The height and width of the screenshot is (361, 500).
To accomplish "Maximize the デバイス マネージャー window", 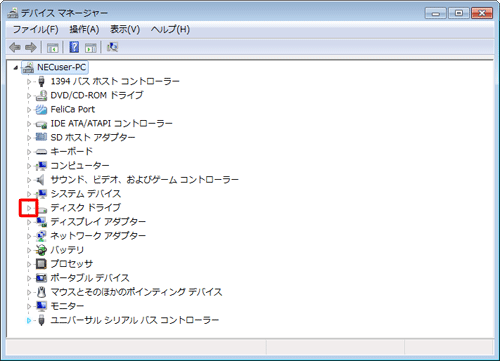I will point(459,13).
